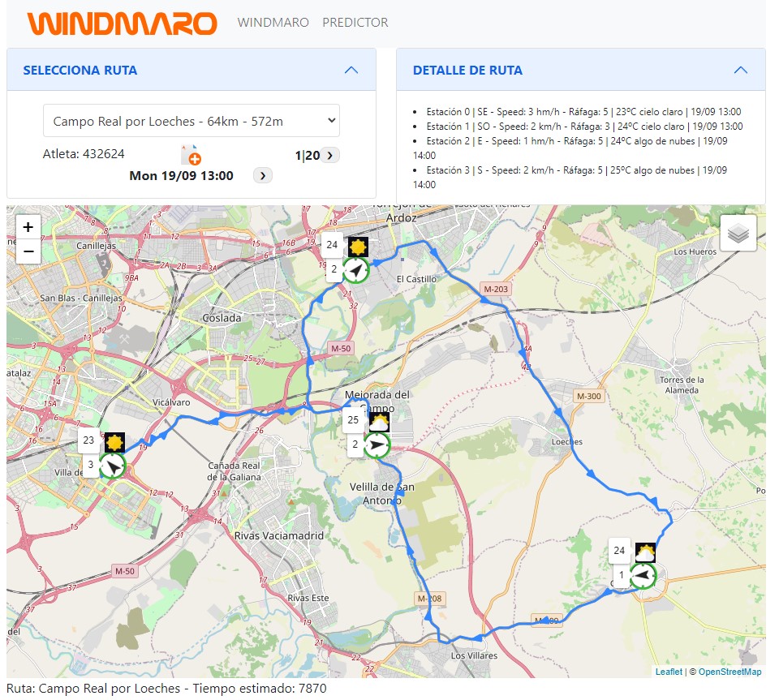The height and width of the screenshot is (700, 779).
Task: Click sunny weather icon near Torrejón station
Action: pyautogui.click(x=358, y=247)
